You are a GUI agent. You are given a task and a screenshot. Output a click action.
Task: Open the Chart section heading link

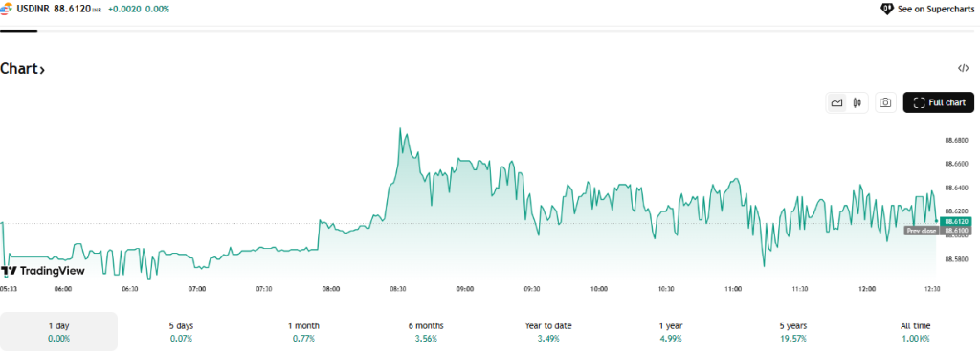[x=23, y=69]
